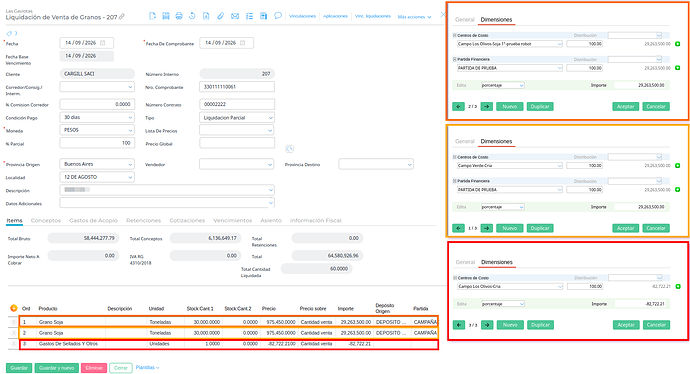Open the Provincia Destino dropdown
This screenshot has width=690, height=374.
tap(376, 164)
